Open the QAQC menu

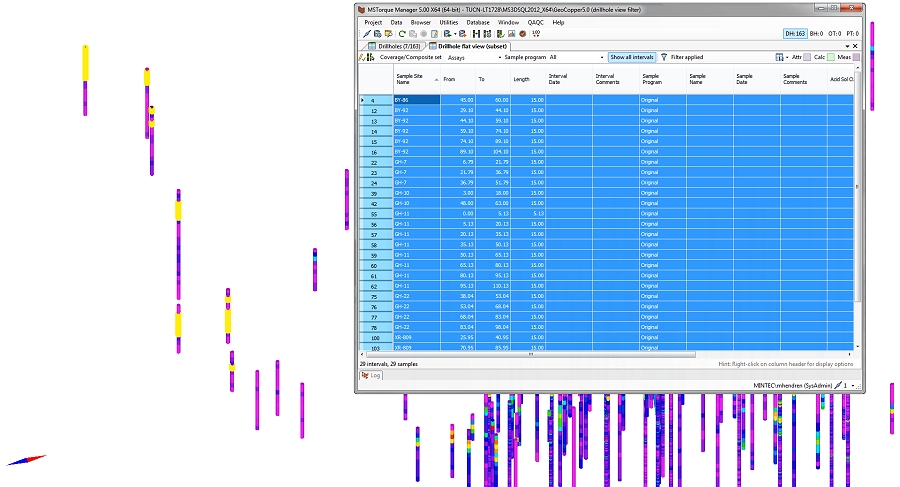(536, 21)
